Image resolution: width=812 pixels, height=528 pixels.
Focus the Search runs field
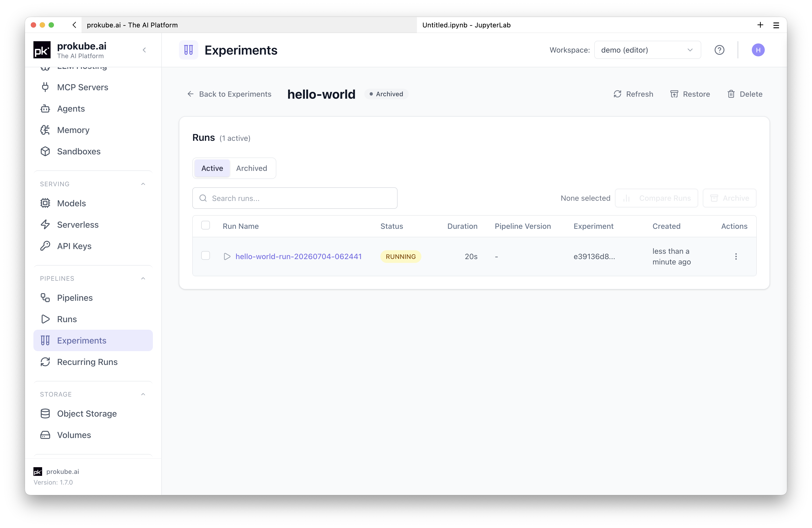[x=295, y=198]
